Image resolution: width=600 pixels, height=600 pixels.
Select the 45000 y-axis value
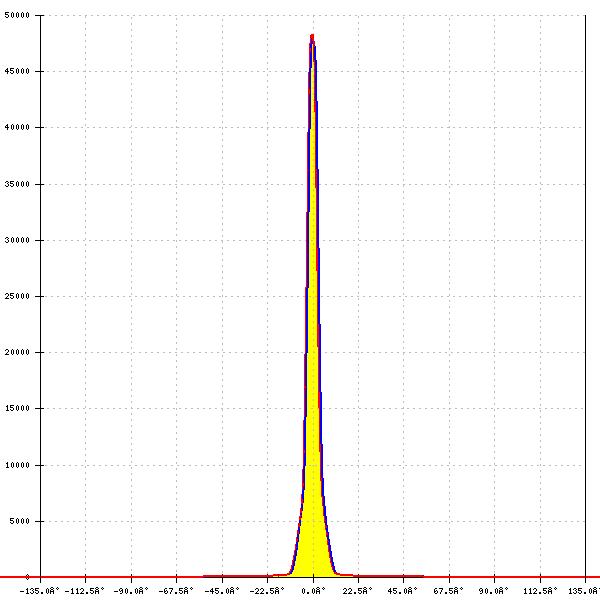pyautogui.click(x=17, y=71)
